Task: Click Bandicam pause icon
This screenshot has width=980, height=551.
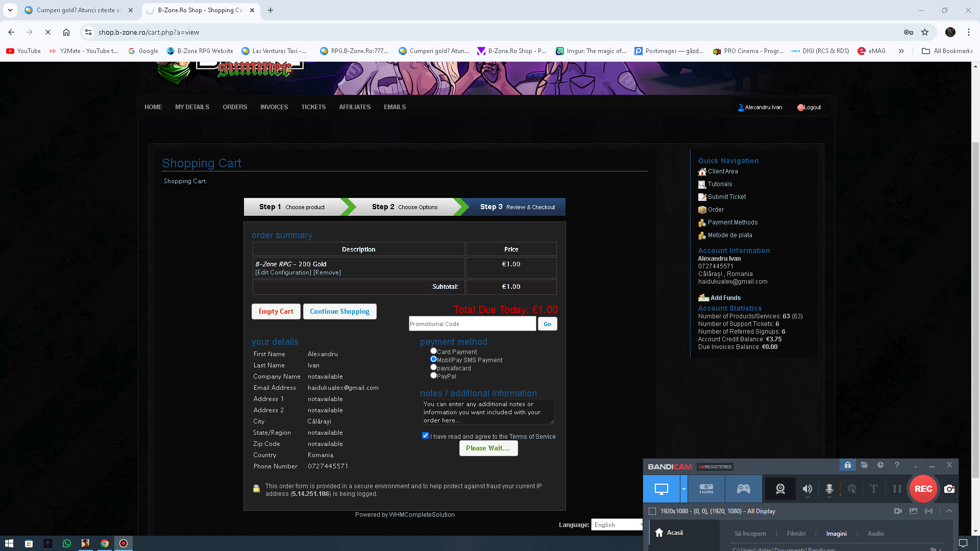Action: 897,489
